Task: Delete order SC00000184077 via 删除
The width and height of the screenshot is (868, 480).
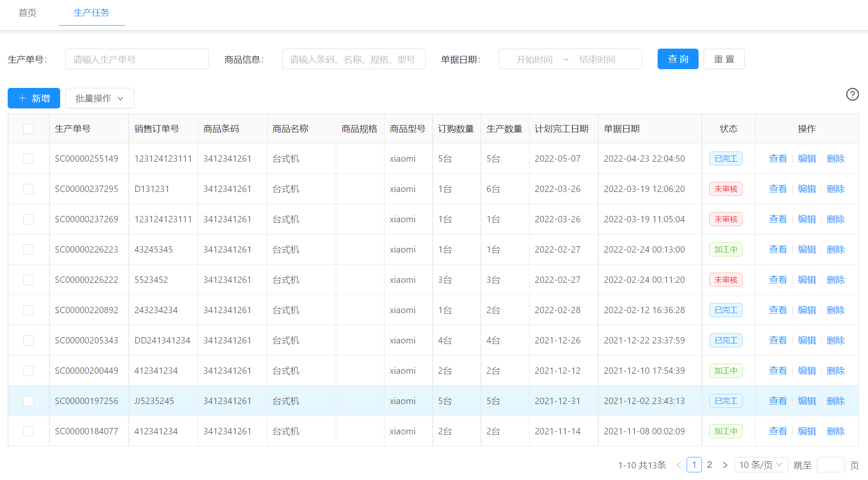Action: tap(836, 431)
